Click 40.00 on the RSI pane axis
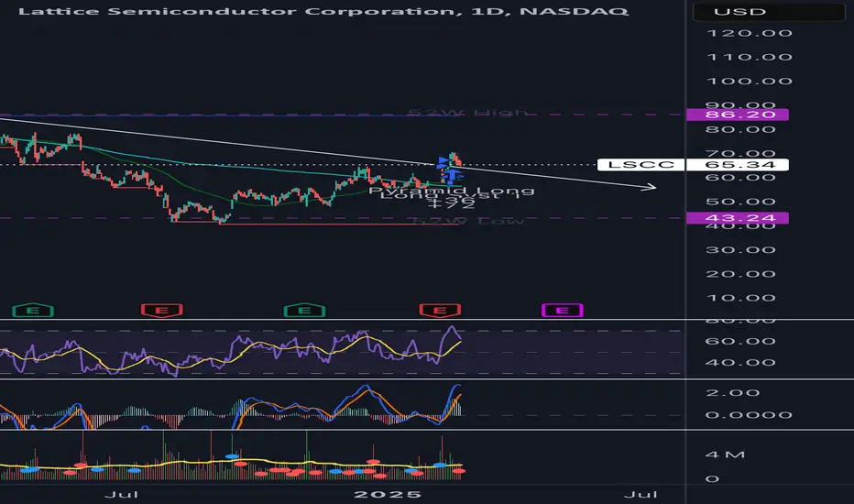 tap(740, 362)
